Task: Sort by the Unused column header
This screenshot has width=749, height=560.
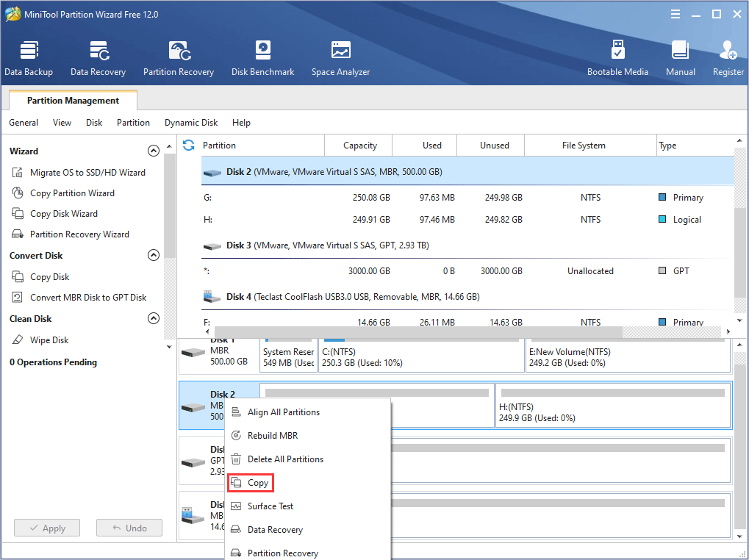Action: [490, 145]
